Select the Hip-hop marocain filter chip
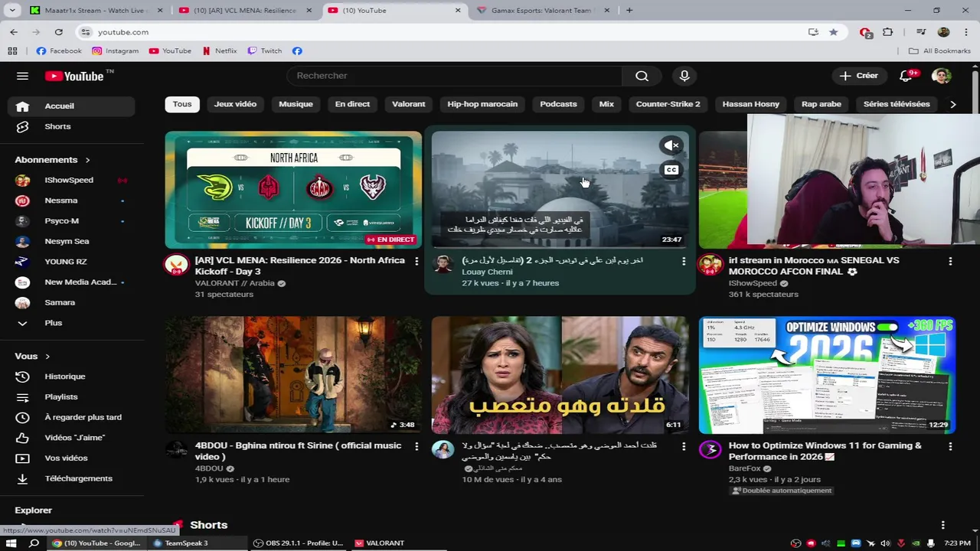 coord(482,104)
